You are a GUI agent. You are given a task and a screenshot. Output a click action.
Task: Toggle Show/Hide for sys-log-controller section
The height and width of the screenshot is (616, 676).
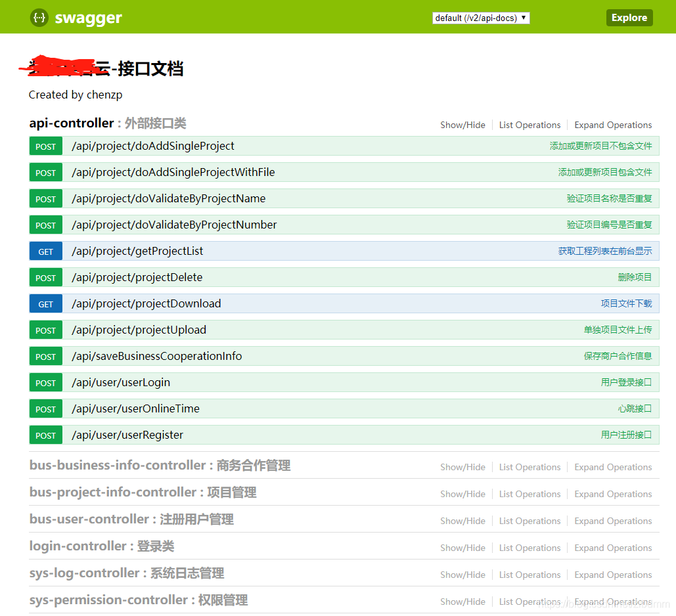coord(462,575)
